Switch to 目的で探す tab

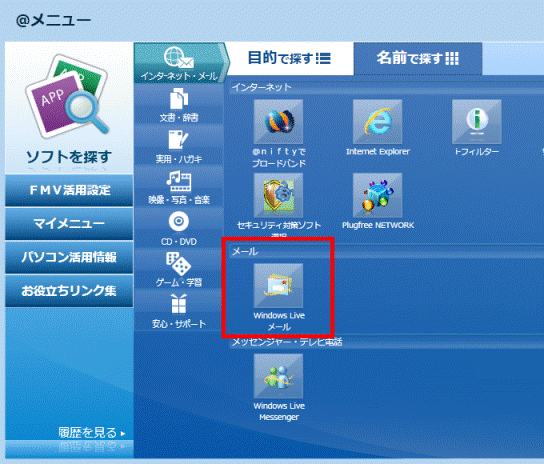(289, 58)
